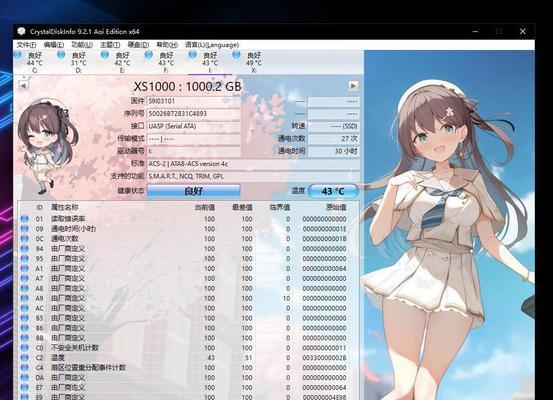This screenshot has height=400, width=553.
Task: Click the firmware field S9I03101
Action: pyautogui.click(x=193, y=101)
